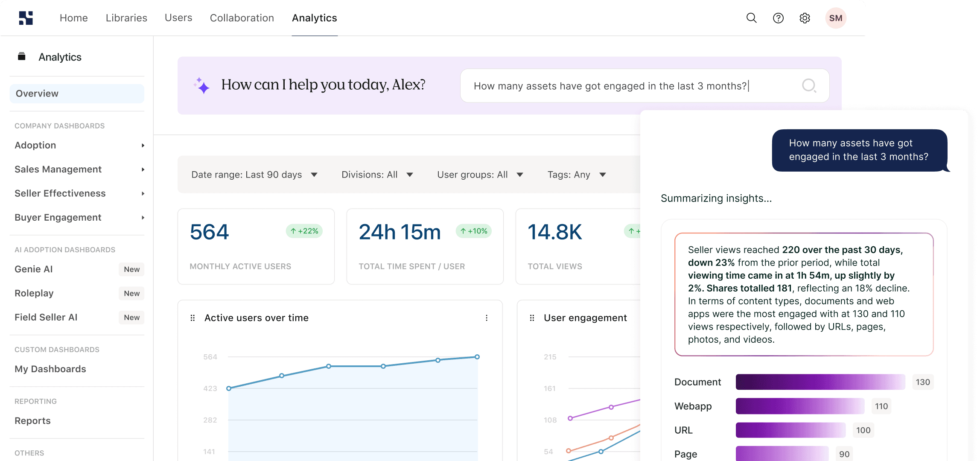Click the Webapp engagement bar
Image resolution: width=980 pixels, height=461 pixels.
click(800, 406)
